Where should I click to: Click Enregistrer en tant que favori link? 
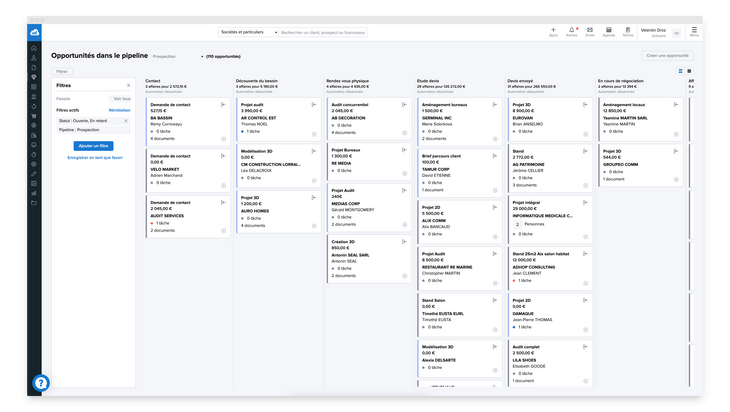point(95,158)
